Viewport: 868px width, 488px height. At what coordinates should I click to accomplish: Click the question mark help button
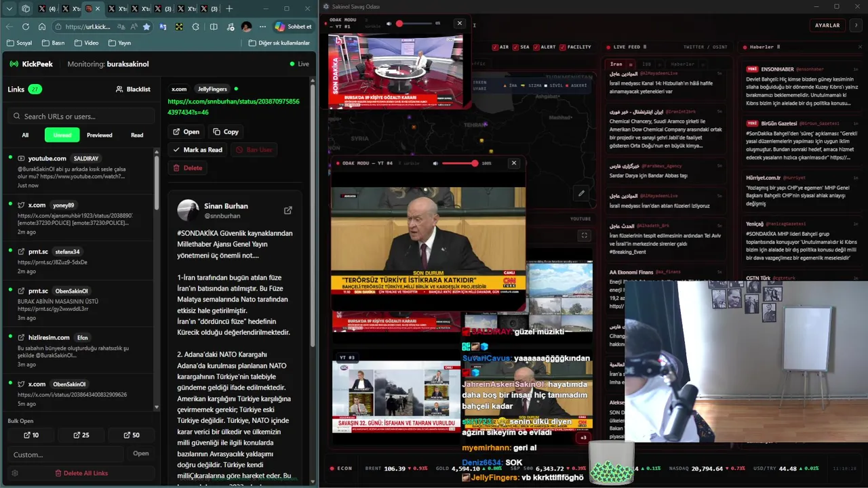tap(856, 25)
